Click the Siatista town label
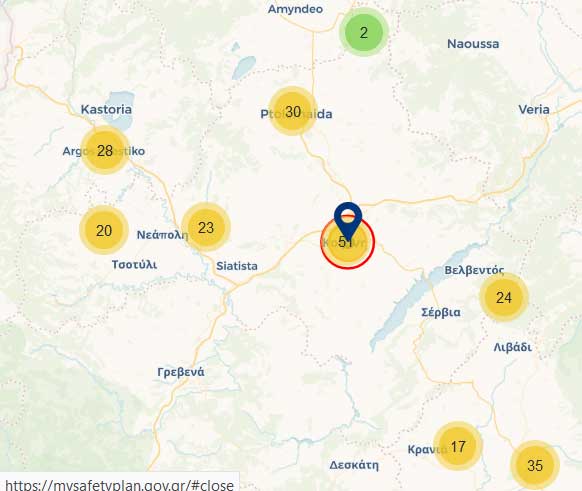The height and width of the screenshot is (491, 582). click(237, 266)
